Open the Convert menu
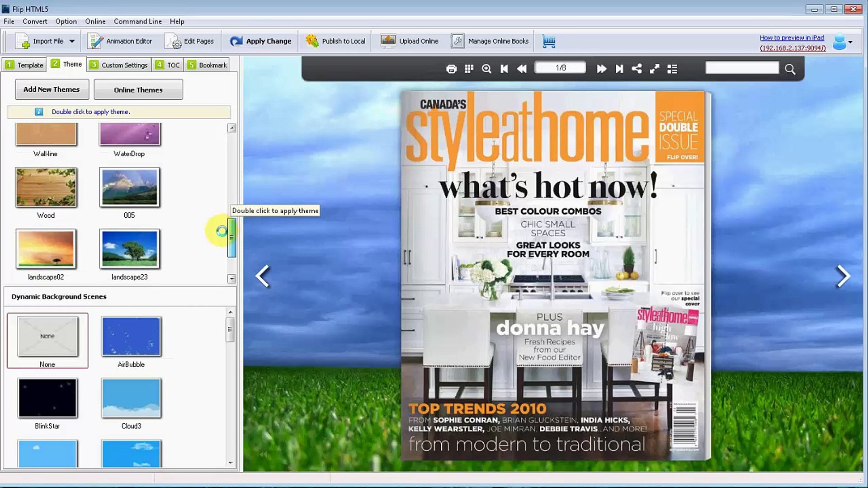The image size is (868, 488). click(35, 21)
